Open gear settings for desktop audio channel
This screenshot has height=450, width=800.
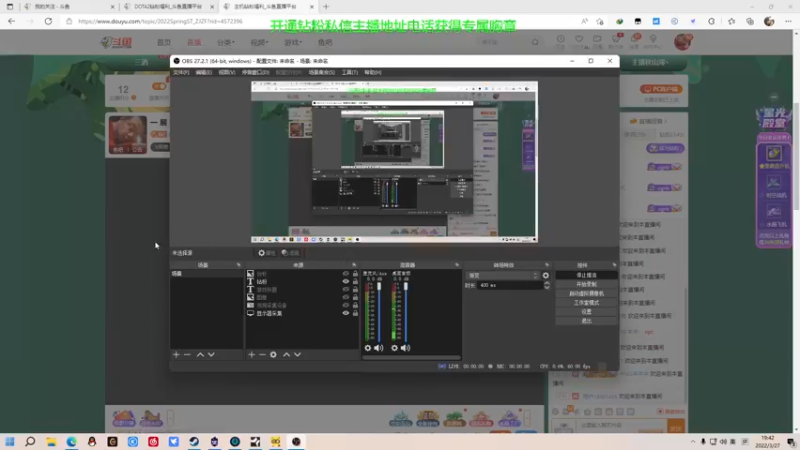394,348
